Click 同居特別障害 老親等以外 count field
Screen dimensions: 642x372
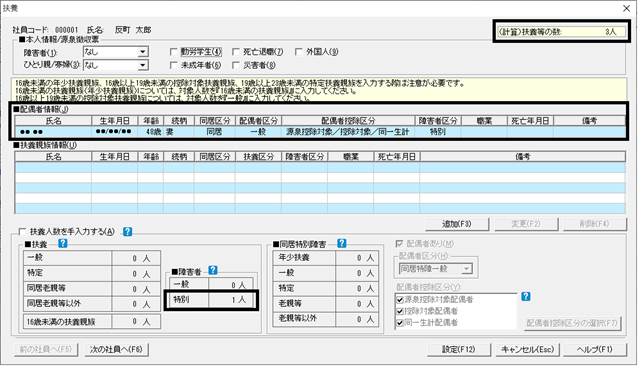coord(357,318)
